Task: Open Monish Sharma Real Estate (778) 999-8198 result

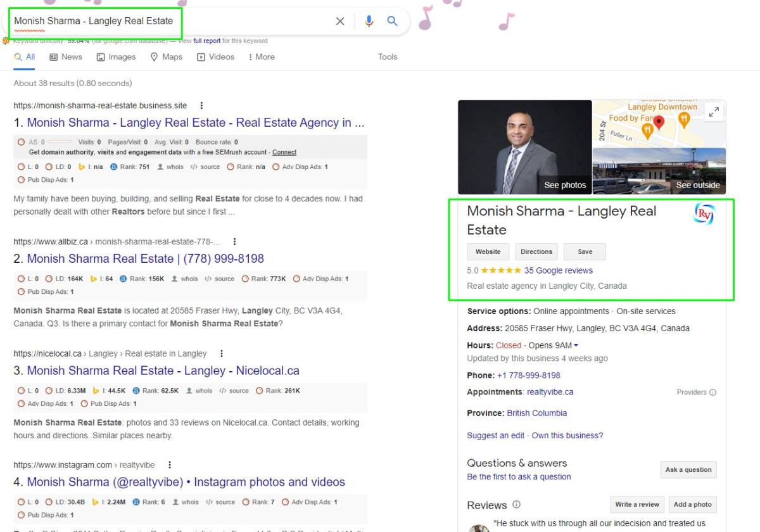Action: pyautogui.click(x=146, y=259)
